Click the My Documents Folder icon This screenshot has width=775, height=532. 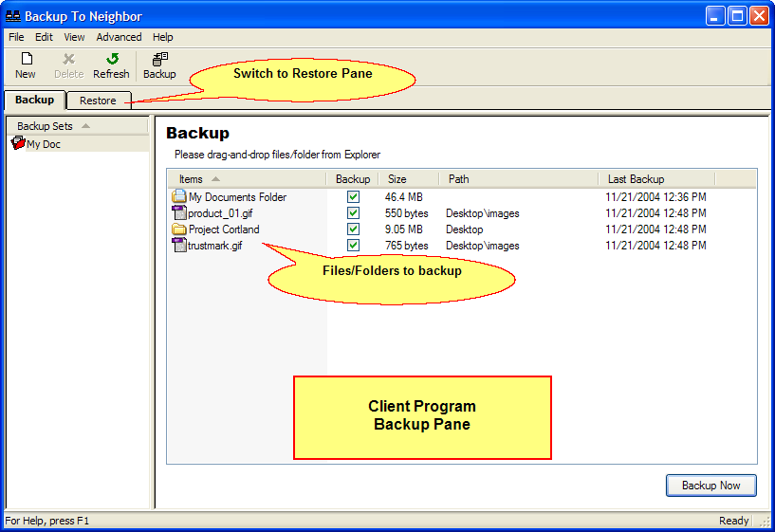[x=179, y=197]
